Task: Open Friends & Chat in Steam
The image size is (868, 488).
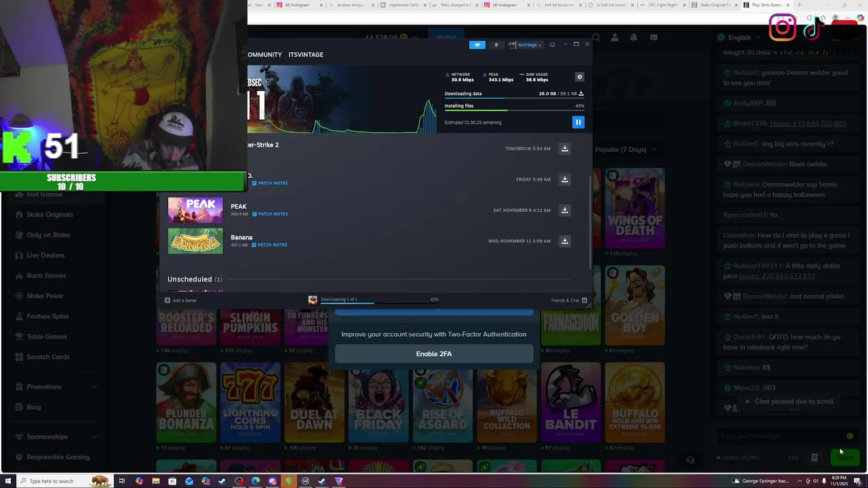Action: [x=568, y=300]
